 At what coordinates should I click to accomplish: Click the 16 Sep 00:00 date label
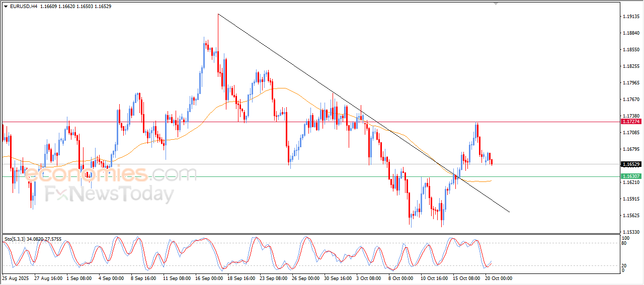[208, 278]
